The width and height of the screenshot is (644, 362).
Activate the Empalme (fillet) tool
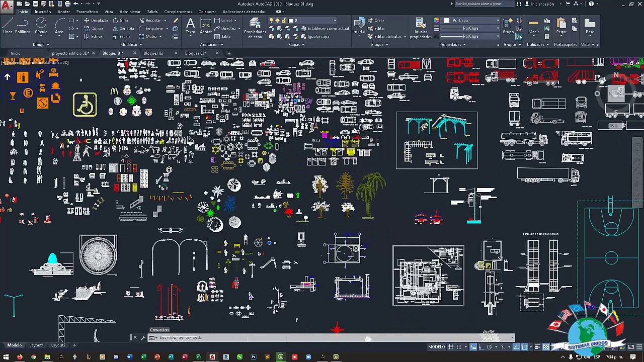pyautogui.click(x=151, y=29)
